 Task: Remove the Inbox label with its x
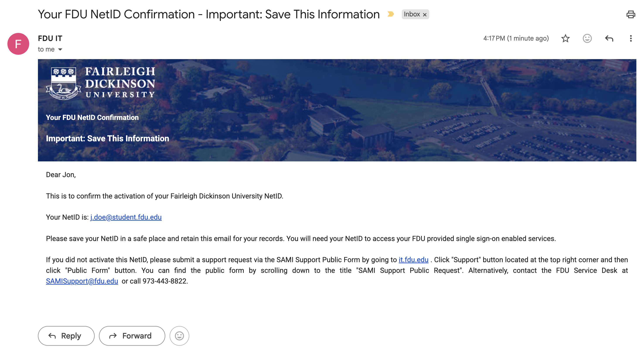424,15
